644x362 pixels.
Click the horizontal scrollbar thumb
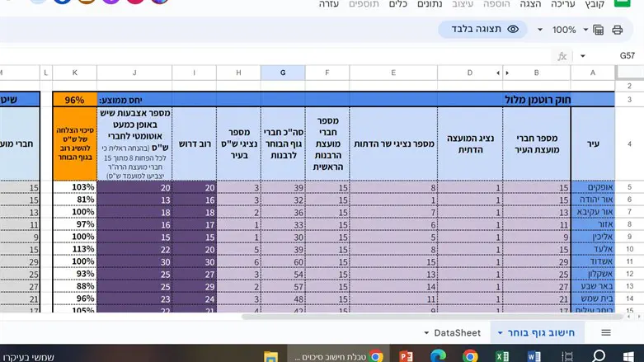[432, 317]
